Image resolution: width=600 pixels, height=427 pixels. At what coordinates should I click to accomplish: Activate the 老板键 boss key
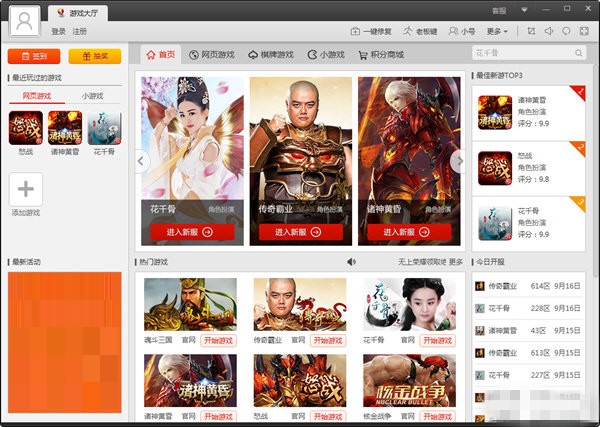coord(420,31)
